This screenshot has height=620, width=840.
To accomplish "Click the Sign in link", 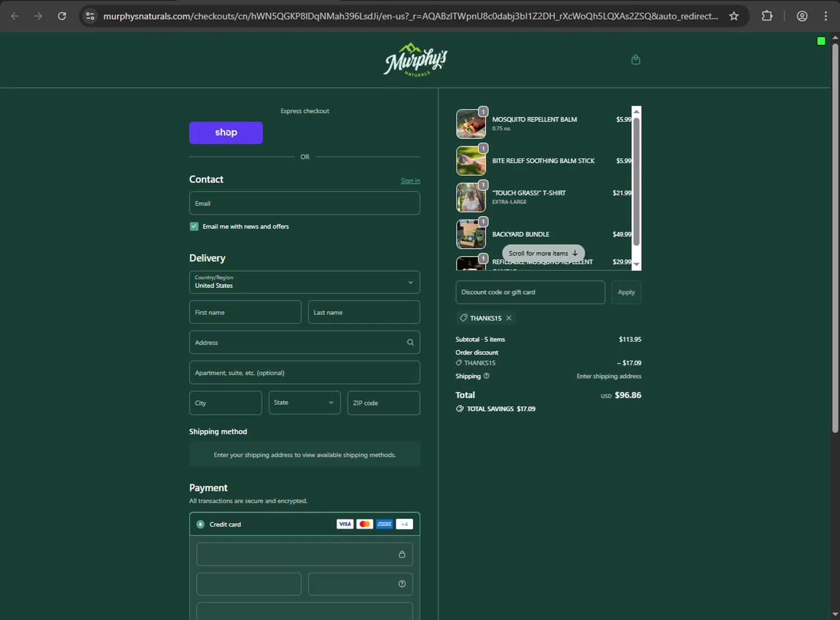I will tap(410, 180).
